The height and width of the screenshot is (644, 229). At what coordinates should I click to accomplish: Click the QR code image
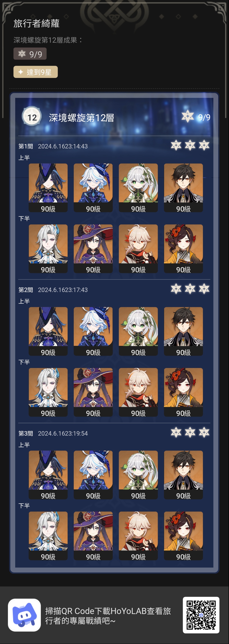201,615
